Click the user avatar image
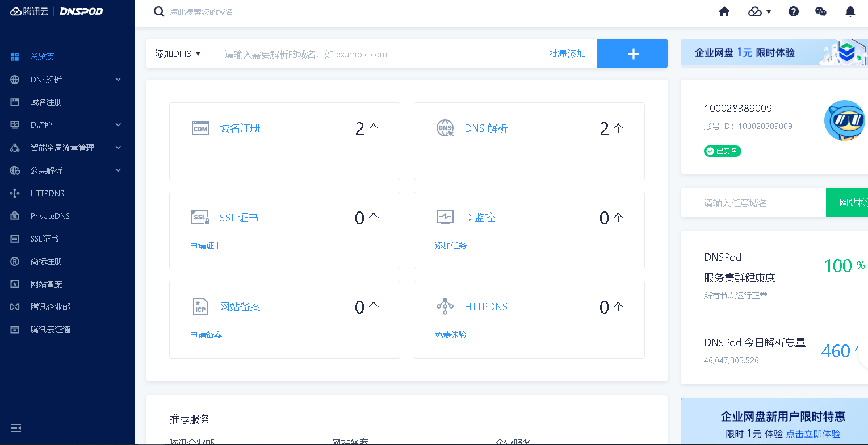868x445 pixels. [845, 120]
